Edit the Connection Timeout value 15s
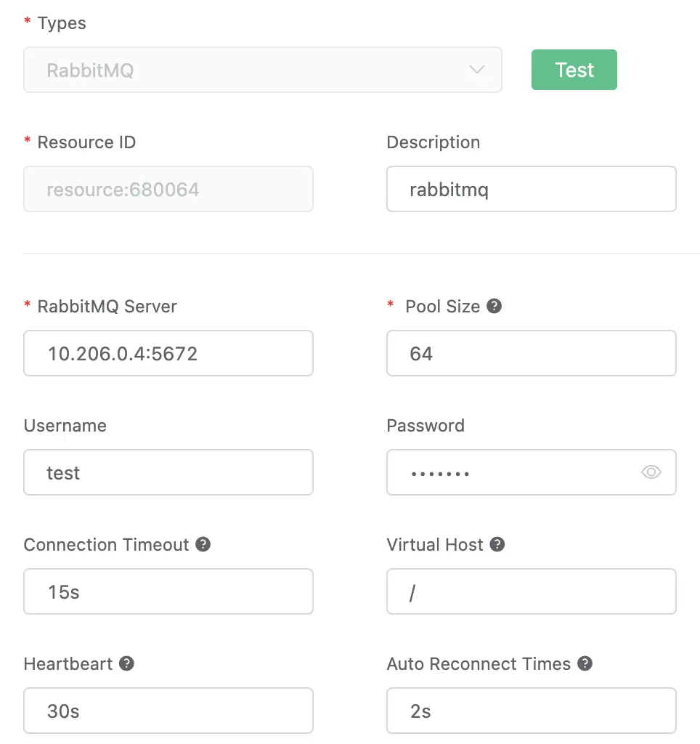Image resolution: width=700 pixels, height=744 pixels. 168,591
